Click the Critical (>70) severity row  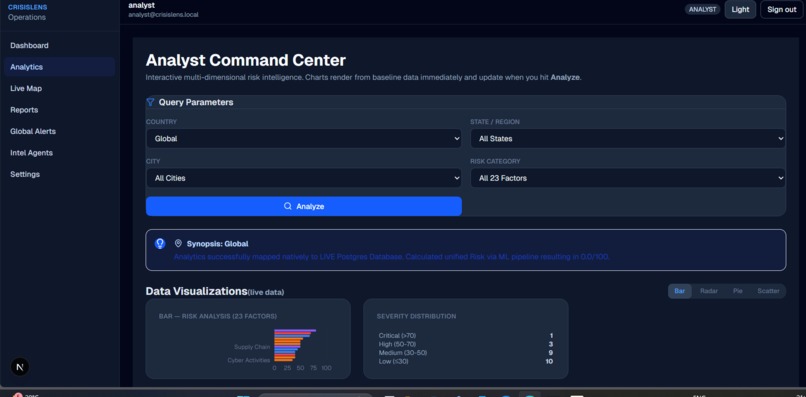click(466, 336)
